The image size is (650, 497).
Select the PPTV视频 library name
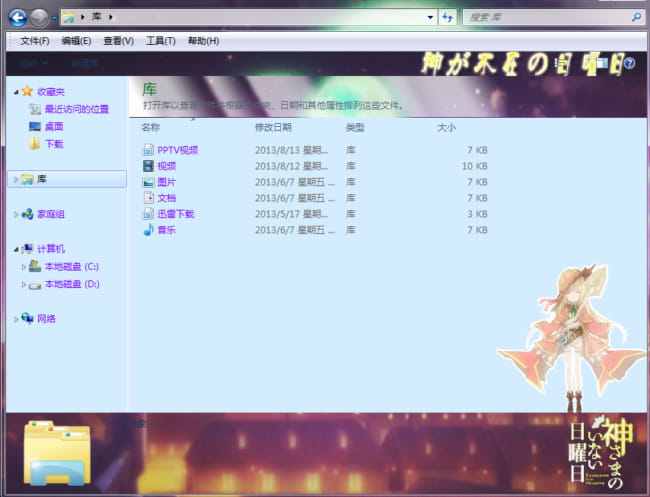point(178,150)
